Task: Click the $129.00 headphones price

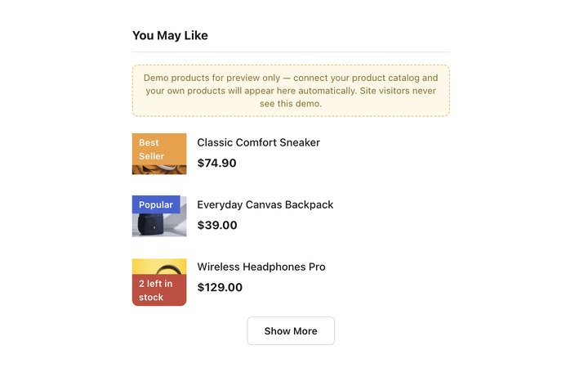Action: click(220, 287)
